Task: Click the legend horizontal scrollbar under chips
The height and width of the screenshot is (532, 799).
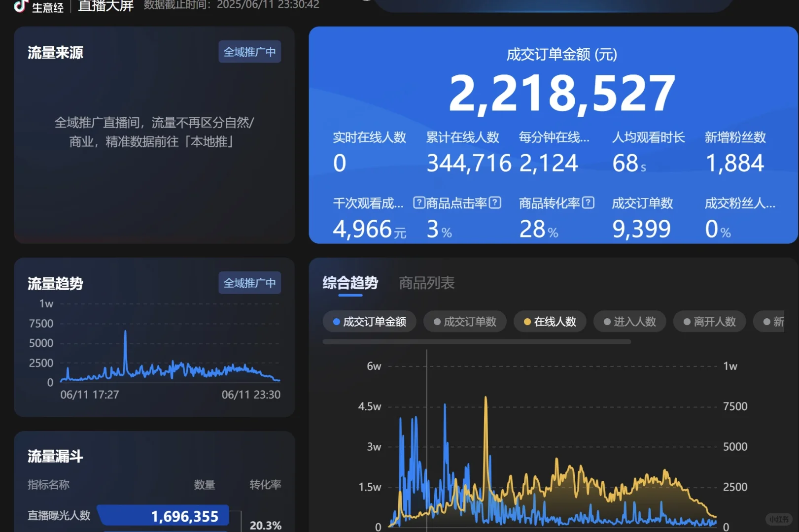Action: (x=477, y=341)
